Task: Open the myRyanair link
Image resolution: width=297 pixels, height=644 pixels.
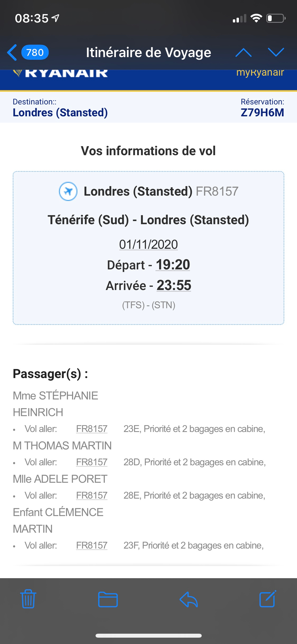Action: (x=260, y=72)
